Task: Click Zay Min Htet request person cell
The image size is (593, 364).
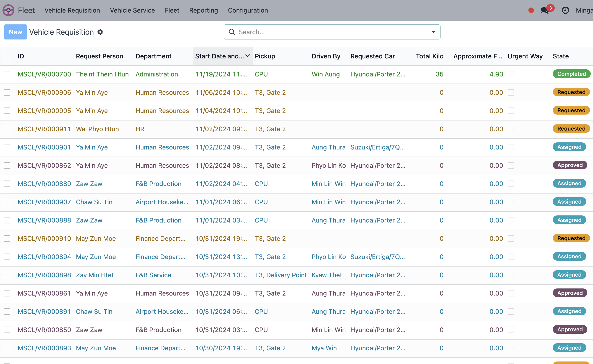Action: coord(95,275)
